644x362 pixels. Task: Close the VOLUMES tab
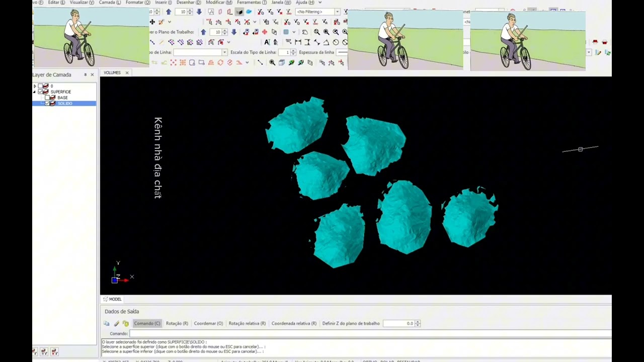click(127, 73)
